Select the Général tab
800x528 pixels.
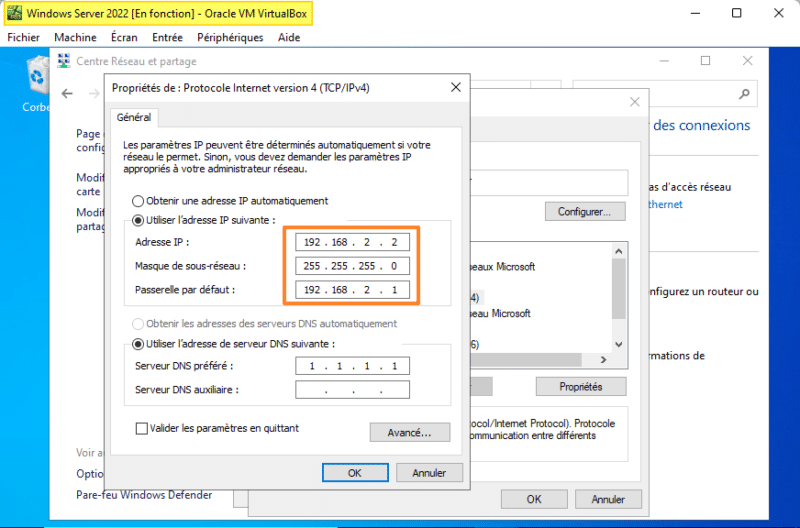click(134, 117)
